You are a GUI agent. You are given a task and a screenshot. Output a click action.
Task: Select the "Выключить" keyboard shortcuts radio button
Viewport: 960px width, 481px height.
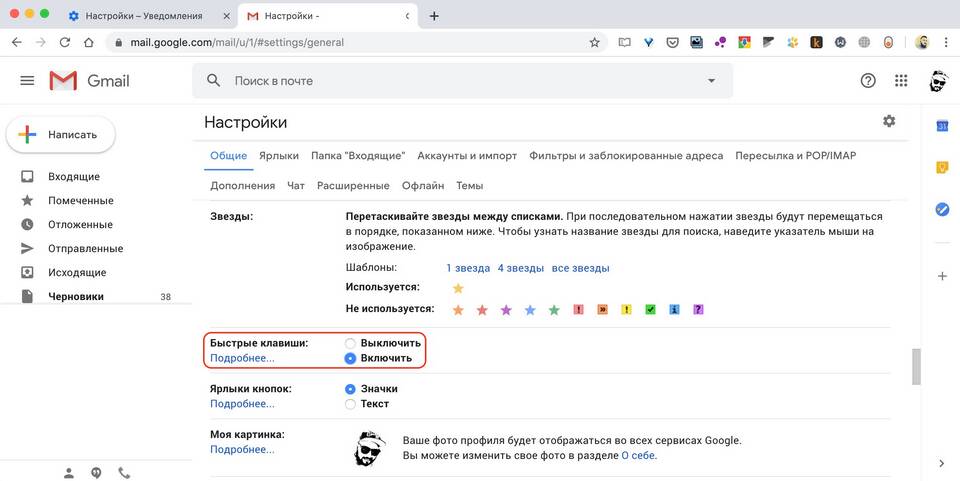(x=350, y=343)
